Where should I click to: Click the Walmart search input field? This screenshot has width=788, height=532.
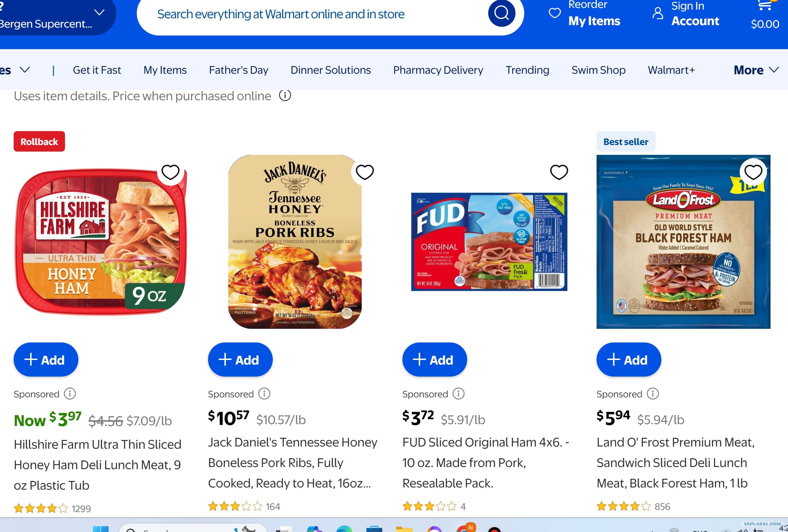312,14
